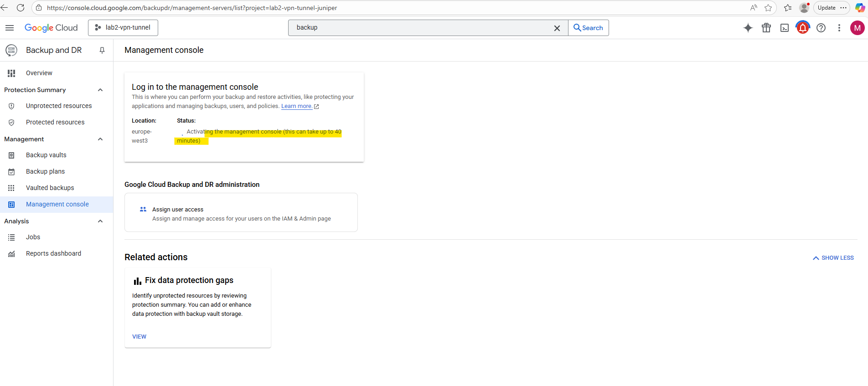Viewport: 868px width, 386px height.
Task: Collapse the Protection Summary section
Action: pyautogui.click(x=100, y=90)
